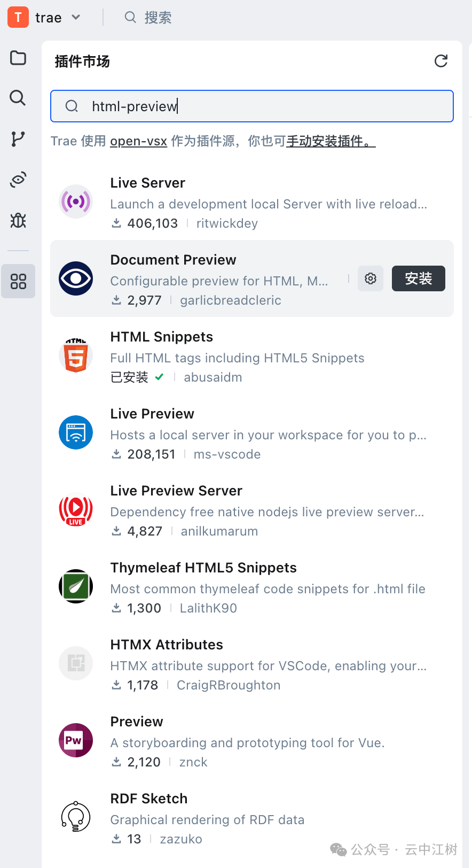Image resolution: width=472 pixels, height=868 pixels.
Task: Click the 插件市场 panel heading
Action: 82,61
